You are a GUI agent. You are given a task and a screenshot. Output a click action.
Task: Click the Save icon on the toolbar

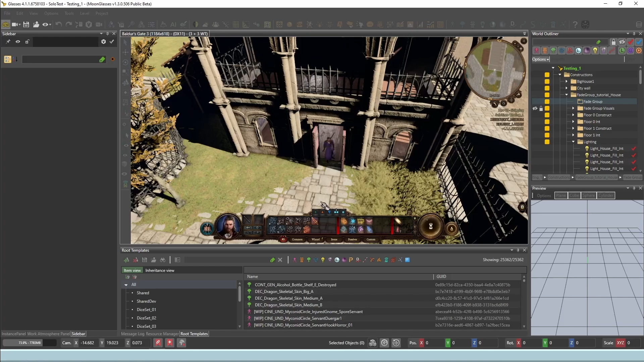point(26,24)
